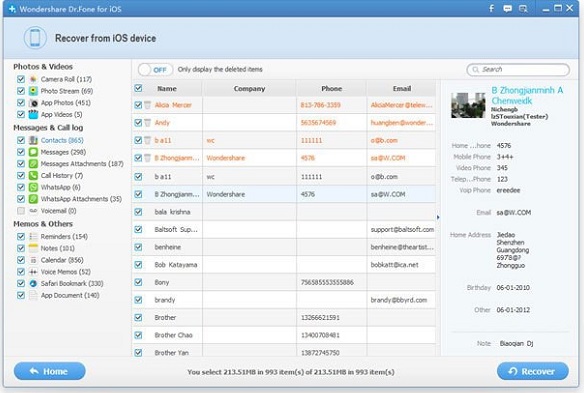Check the Voicemail (0) checkbox
The width and height of the screenshot is (584, 393).
tap(21, 211)
